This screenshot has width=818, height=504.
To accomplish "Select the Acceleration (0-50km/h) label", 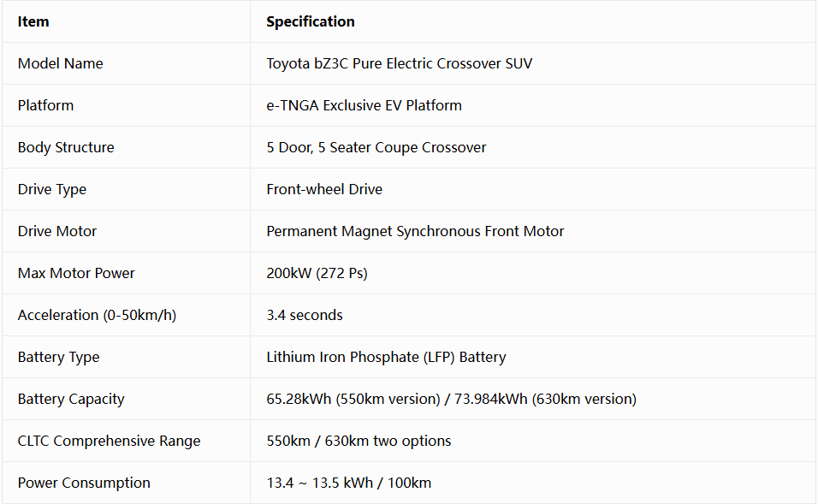I will point(97,315).
